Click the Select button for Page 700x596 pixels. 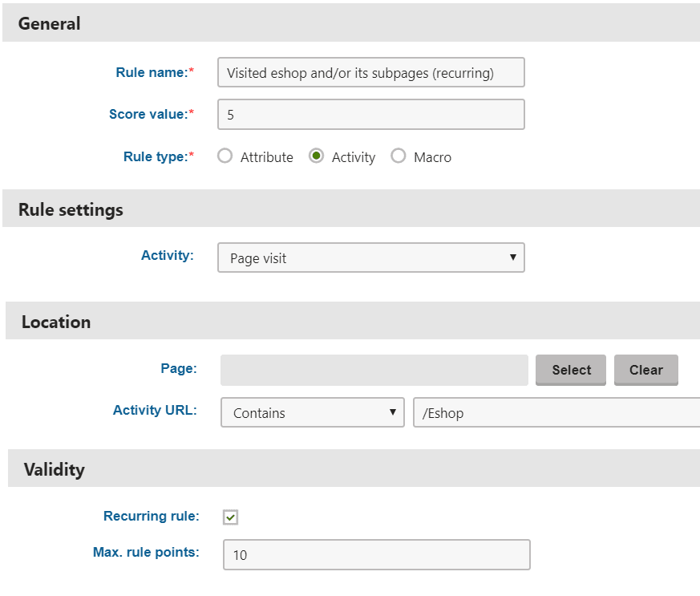click(x=571, y=370)
